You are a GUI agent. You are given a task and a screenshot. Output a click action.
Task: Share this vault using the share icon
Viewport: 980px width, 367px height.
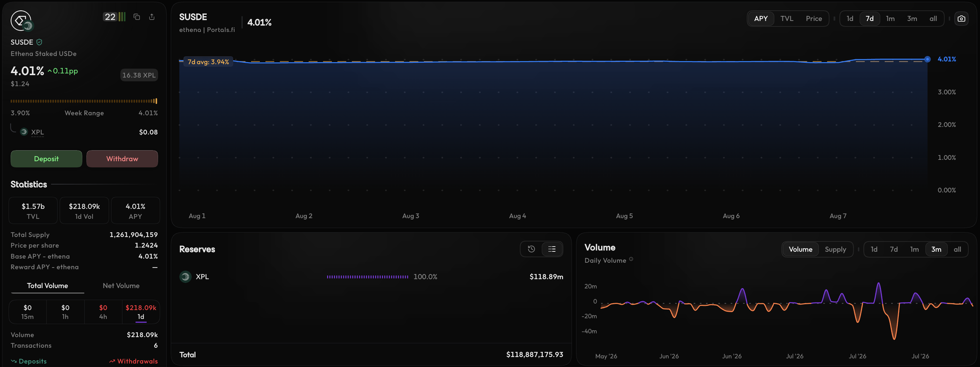coord(152,17)
